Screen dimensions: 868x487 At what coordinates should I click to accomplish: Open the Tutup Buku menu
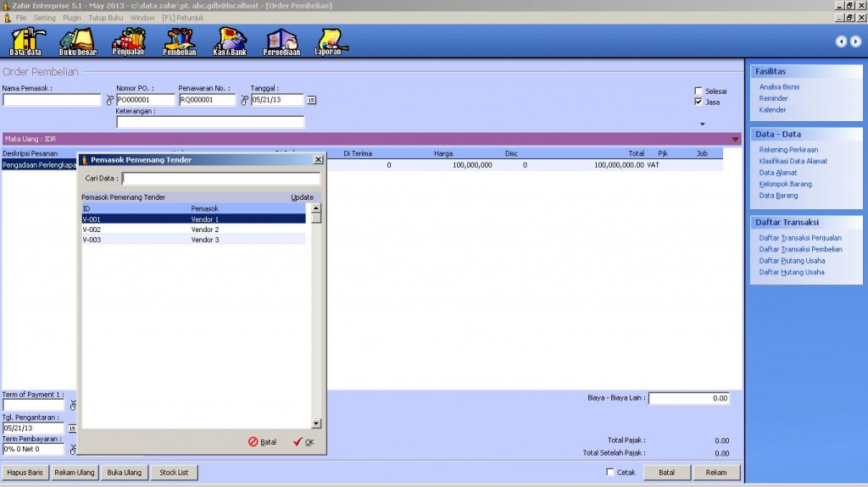click(x=105, y=17)
